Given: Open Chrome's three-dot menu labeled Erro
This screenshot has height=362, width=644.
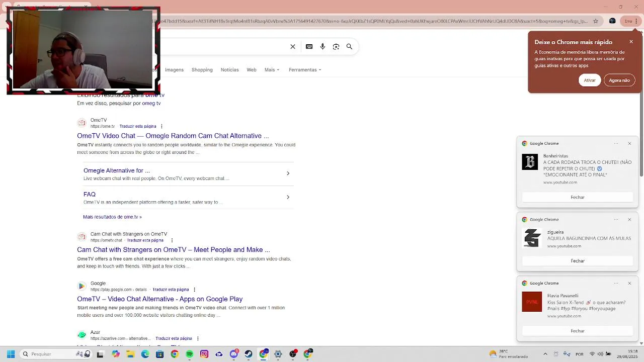Looking at the screenshot, I should (631, 21).
